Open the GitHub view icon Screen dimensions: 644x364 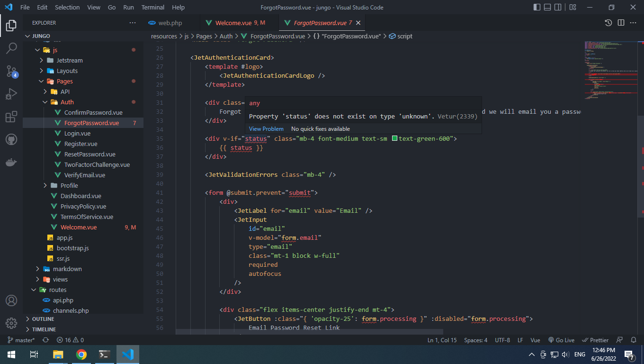pos(11,139)
